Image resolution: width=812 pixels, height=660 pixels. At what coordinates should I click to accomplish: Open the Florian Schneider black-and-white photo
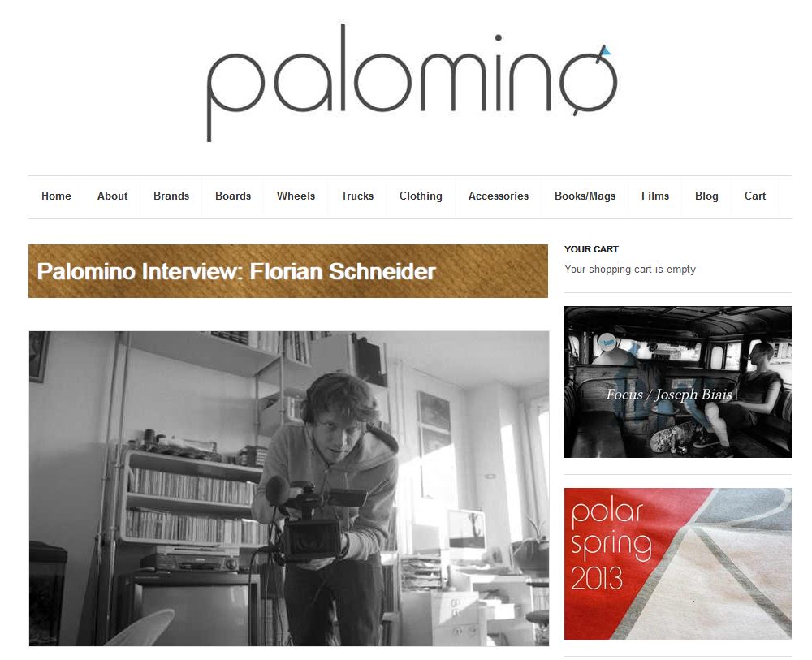(289, 488)
